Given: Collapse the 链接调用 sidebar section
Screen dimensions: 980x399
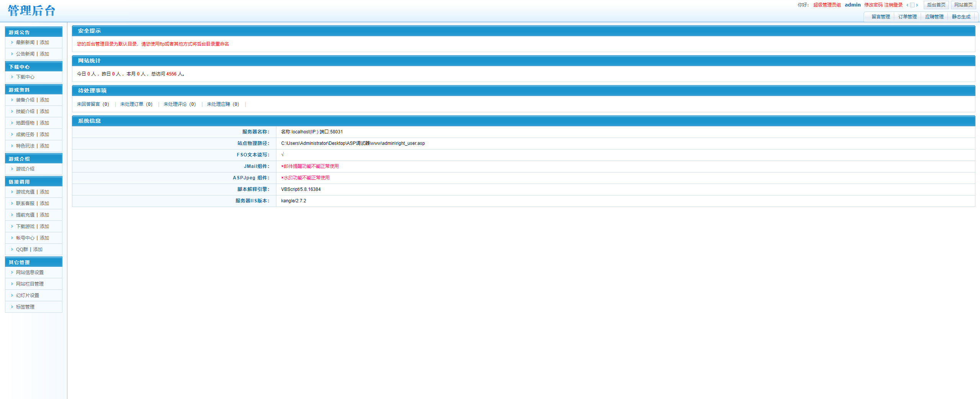Looking at the screenshot, I should pos(34,182).
